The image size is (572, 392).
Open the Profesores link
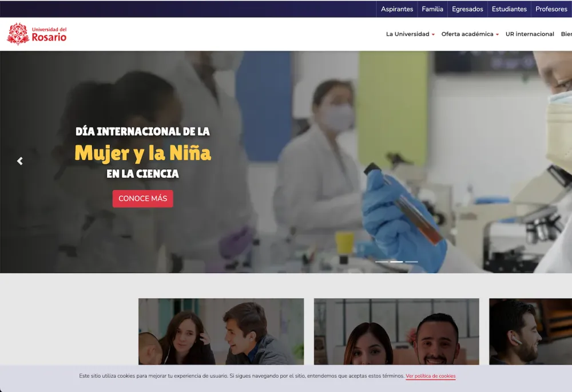pyautogui.click(x=551, y=9)
